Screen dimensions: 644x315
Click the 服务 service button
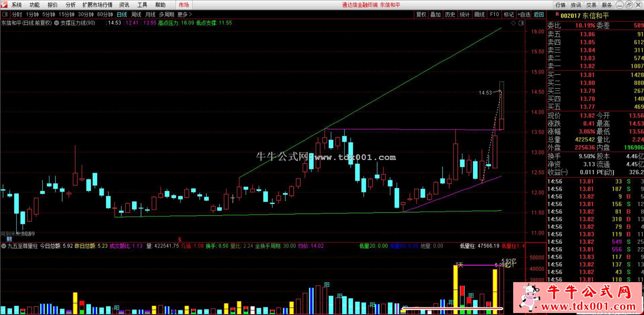click(x=607, y=5)
